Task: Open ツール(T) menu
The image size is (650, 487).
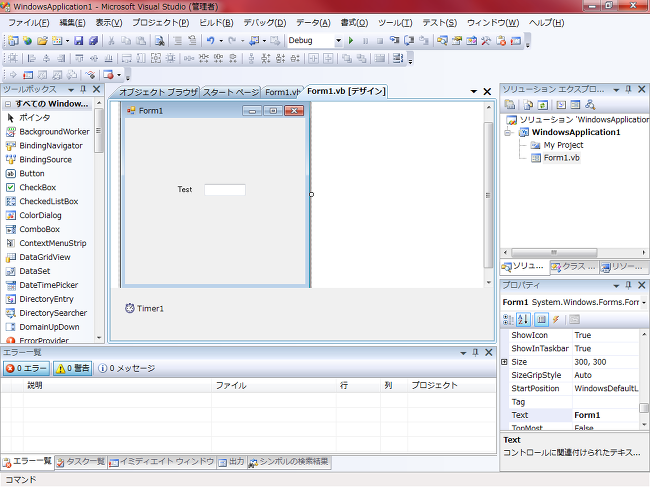Action: click(395, 23)
